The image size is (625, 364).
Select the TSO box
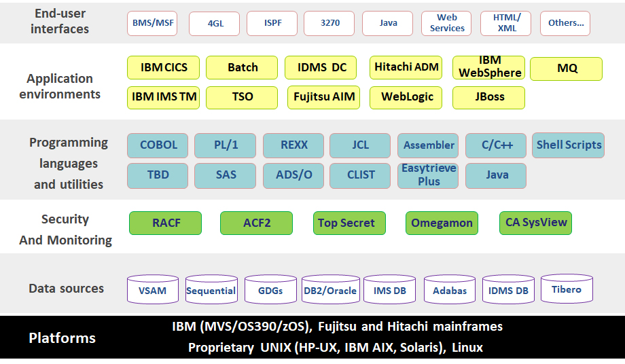(242, 97)
